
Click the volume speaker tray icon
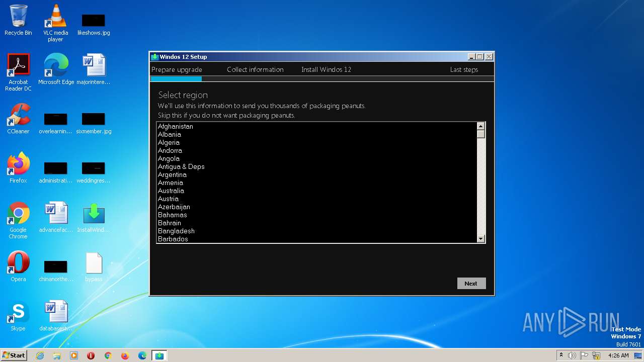pyautogui.click(x=572, y=355)
